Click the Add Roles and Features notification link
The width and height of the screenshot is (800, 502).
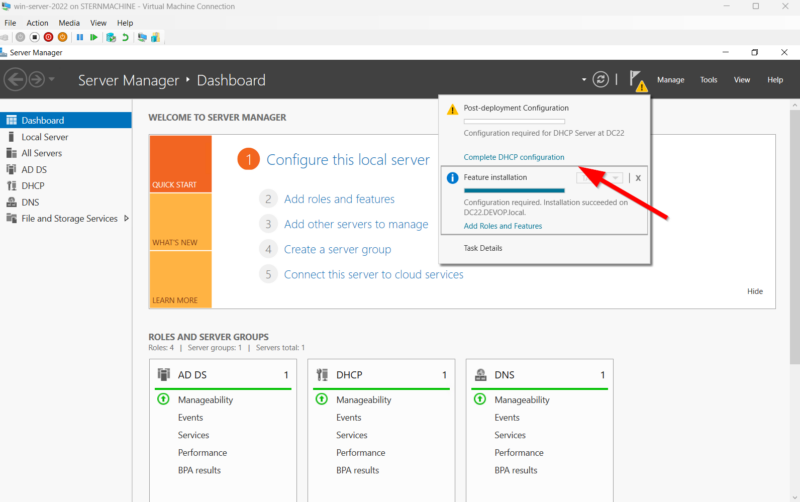pyautogui.click(x=503, y=226)
